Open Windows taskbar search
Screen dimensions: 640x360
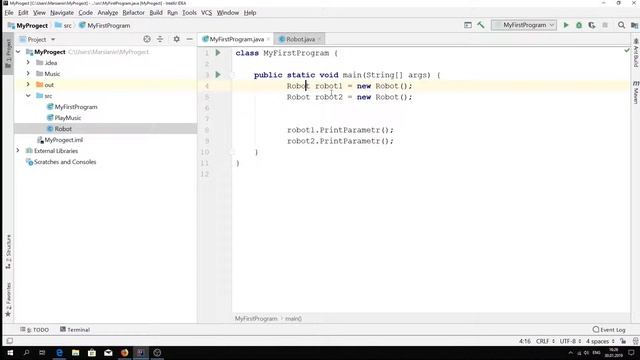(27, 353)
